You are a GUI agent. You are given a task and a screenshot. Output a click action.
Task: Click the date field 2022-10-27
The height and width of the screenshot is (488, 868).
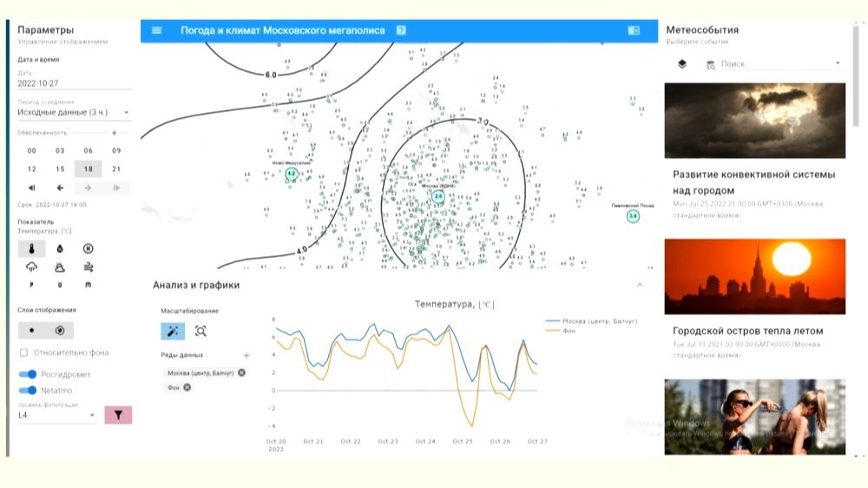pos(74,83)
